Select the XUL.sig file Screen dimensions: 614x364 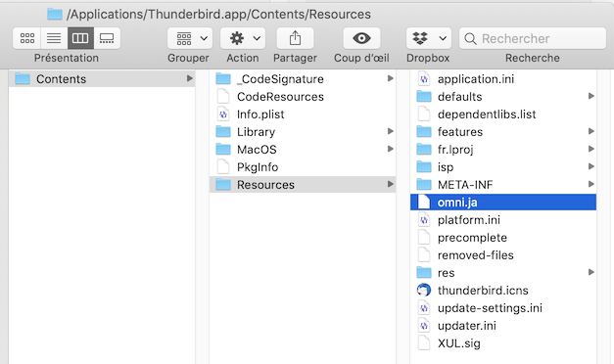[x=503, y=343]
